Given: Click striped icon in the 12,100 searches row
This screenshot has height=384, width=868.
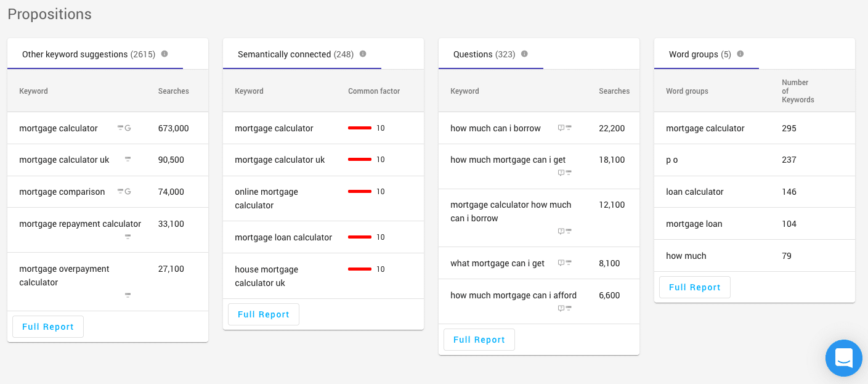Looking at the screenshot, I should point(569,232).
